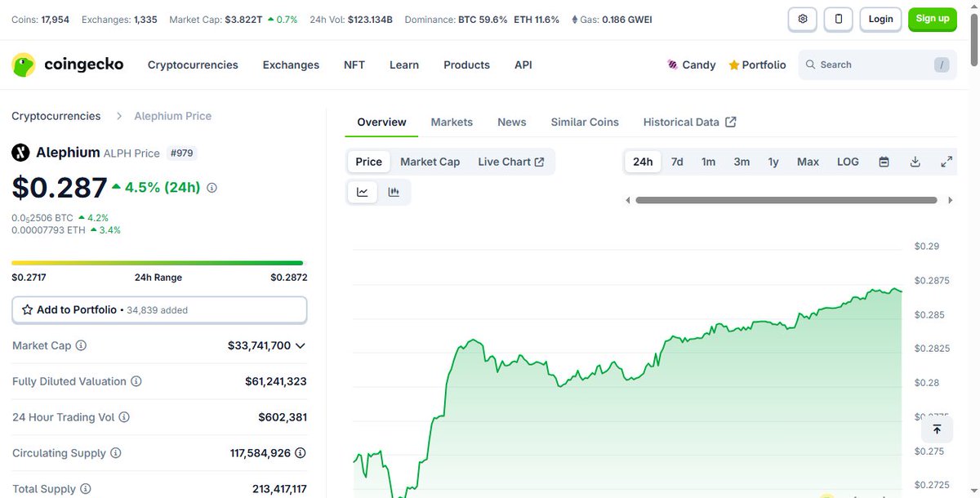Select the 1y time range
The image size is (980, 498).
pos(773,162)
